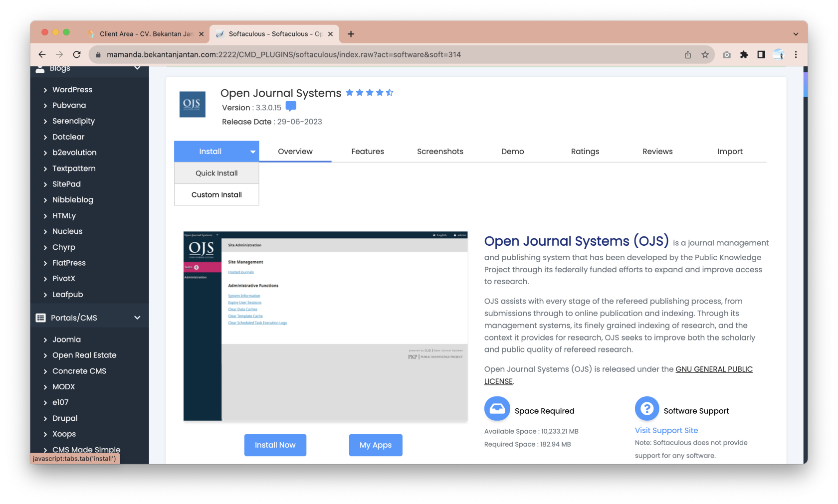
Task: Click the Software Support question mark icon
Action: 647,409
